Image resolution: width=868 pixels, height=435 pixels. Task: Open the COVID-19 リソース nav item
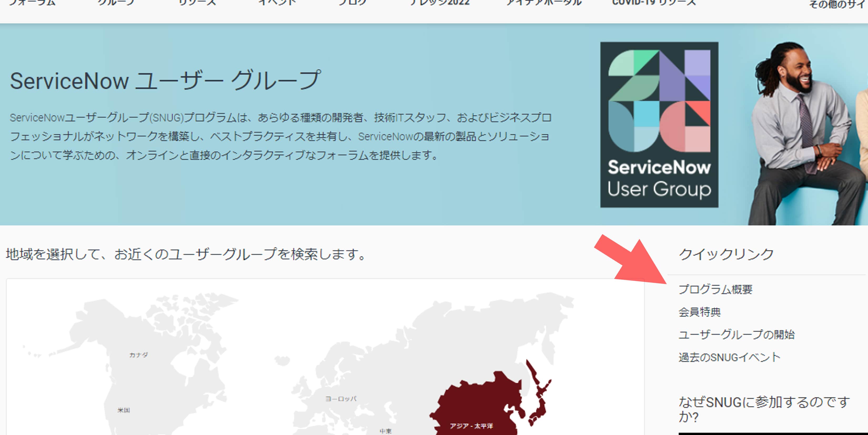654,3
